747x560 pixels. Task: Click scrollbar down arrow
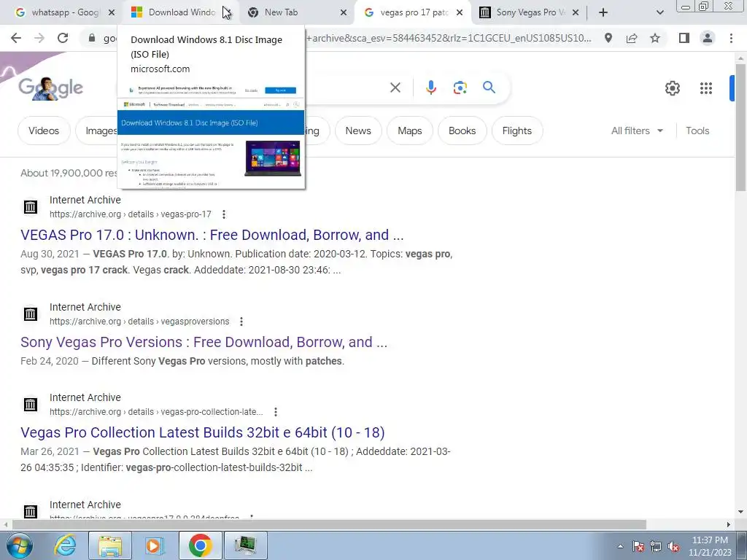(x=740, y=512)
